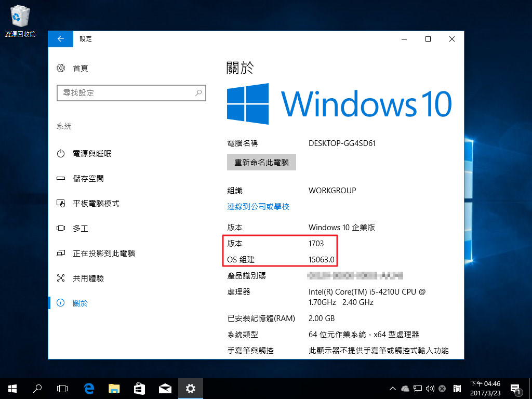This screenshot has height=399, width=532.
Task: Select 共用體驗 in the sidebar
Action: coord(88,278)
